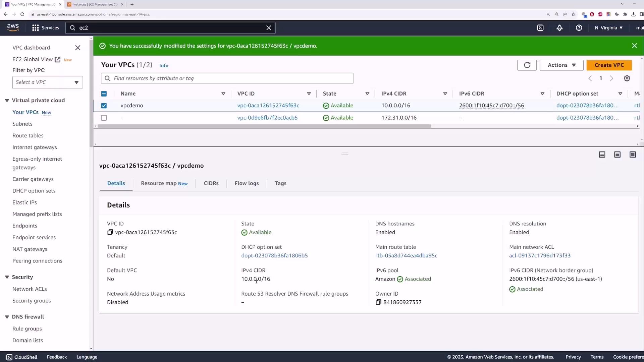Copy the VPC ID in Details

tap(110, 232)
